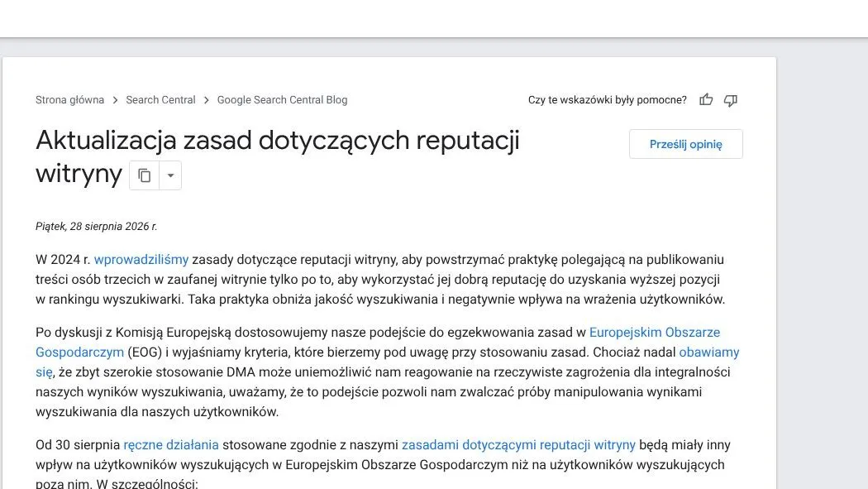Open the dropdown arrow beside the copy icon

pos(170,175)
